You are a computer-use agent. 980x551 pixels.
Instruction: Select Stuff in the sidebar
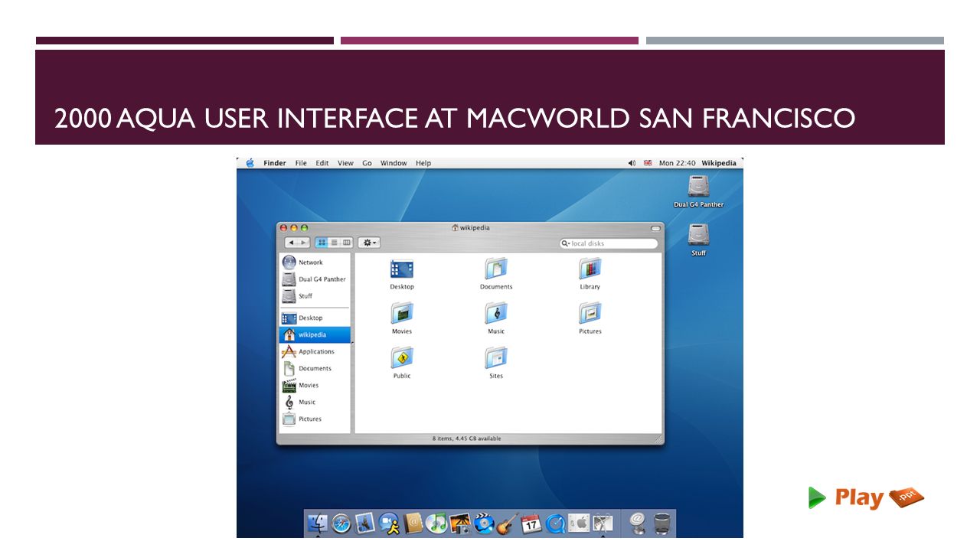(315, 296)
